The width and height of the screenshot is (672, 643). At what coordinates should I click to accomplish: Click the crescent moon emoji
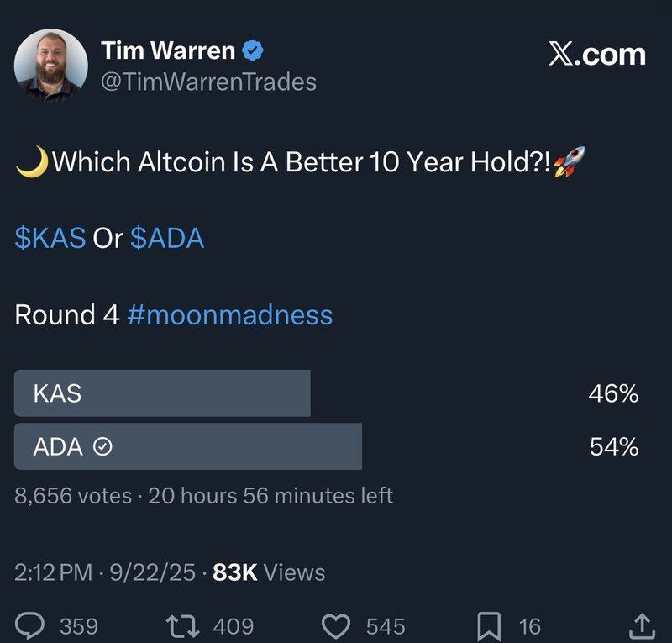click(32, 161)
